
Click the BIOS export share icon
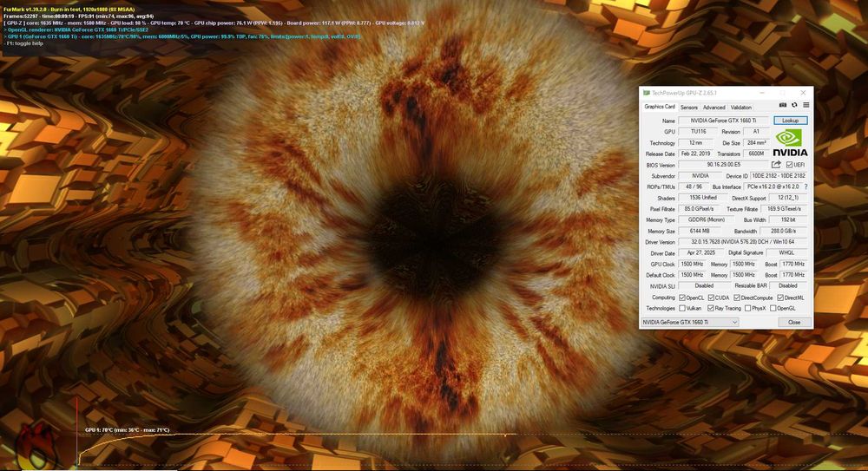tap(776, 165)
